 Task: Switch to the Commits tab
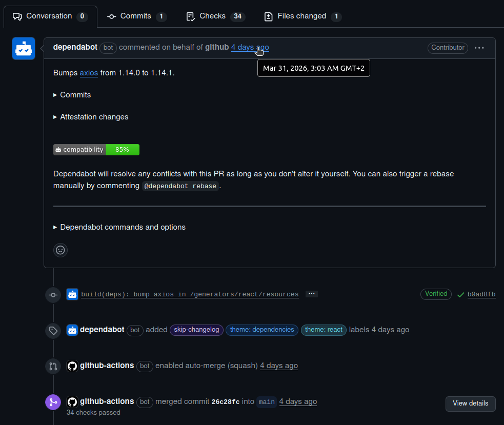pos(136,16)
